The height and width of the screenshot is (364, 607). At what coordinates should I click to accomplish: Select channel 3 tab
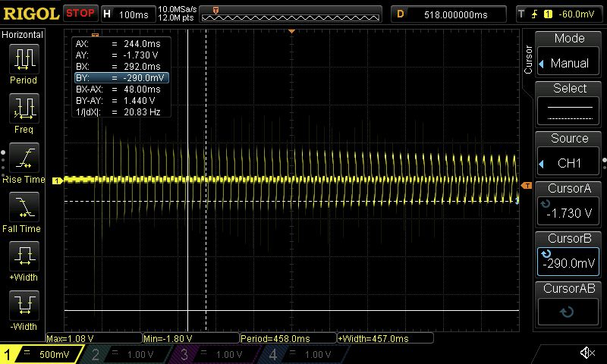point(213,354)
